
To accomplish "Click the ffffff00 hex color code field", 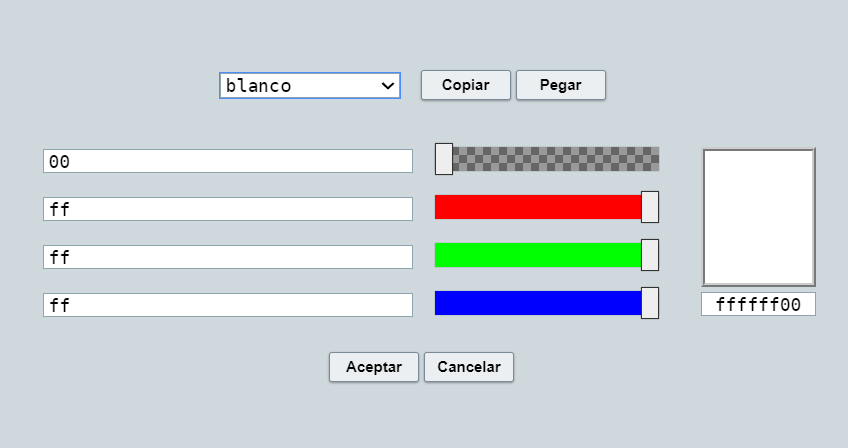I will click(x=759, y=305).
